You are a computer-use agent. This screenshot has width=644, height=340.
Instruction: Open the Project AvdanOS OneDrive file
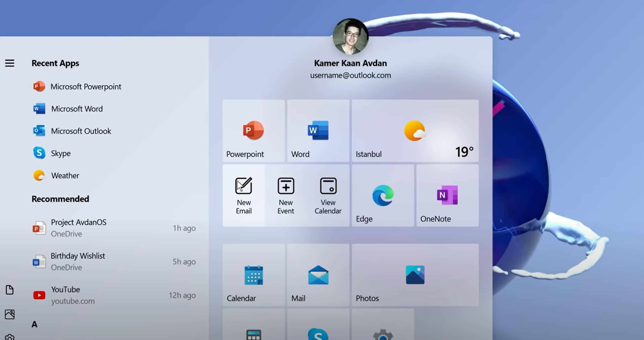point(79,228)
